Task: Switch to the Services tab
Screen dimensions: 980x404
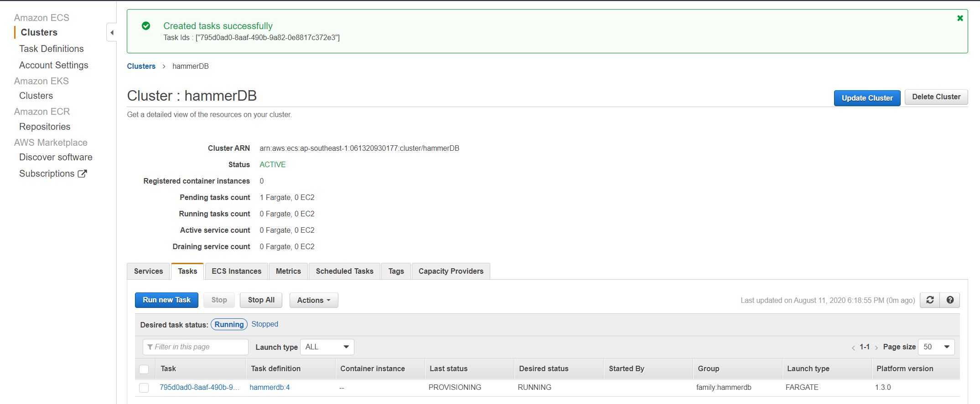Action: click(148, 271)
